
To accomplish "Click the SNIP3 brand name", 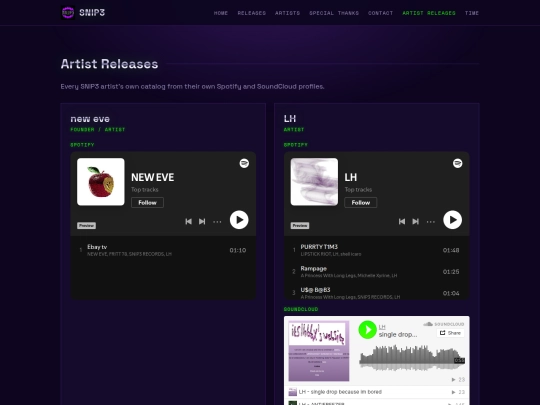I will pyautogui.click(x=92, y=13).
